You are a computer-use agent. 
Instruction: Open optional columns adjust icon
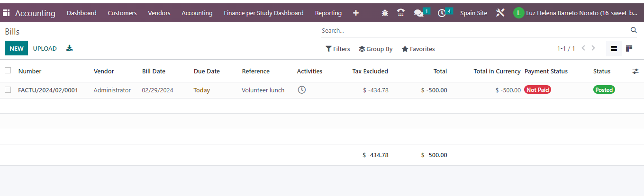[x=635, y=71]
